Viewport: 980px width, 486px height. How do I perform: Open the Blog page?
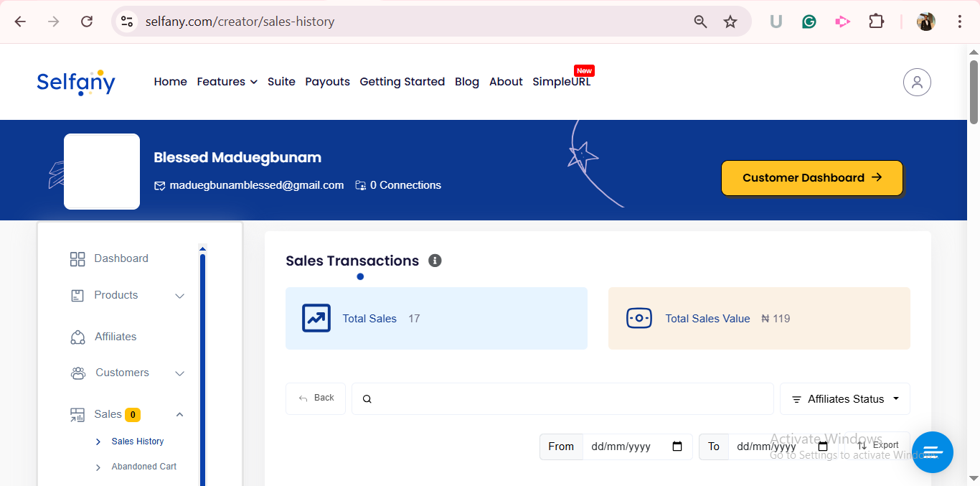coord(467,82)
